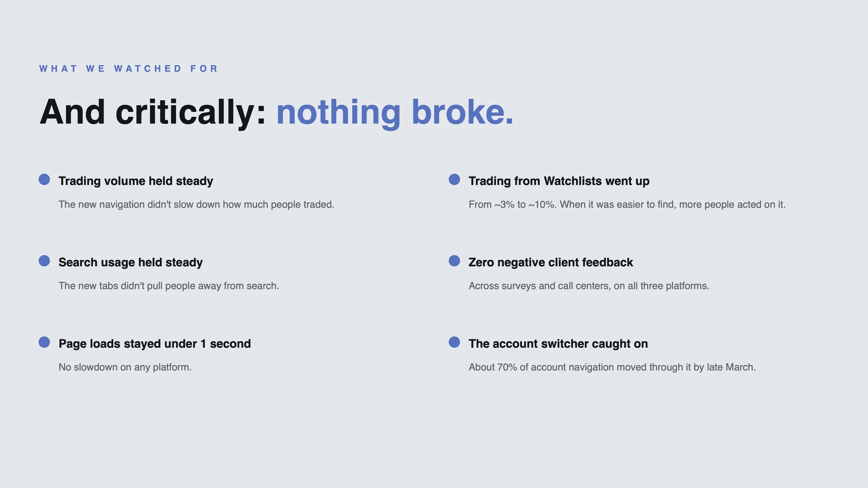Click the 'No slowdown on any platform.' text

125,367
